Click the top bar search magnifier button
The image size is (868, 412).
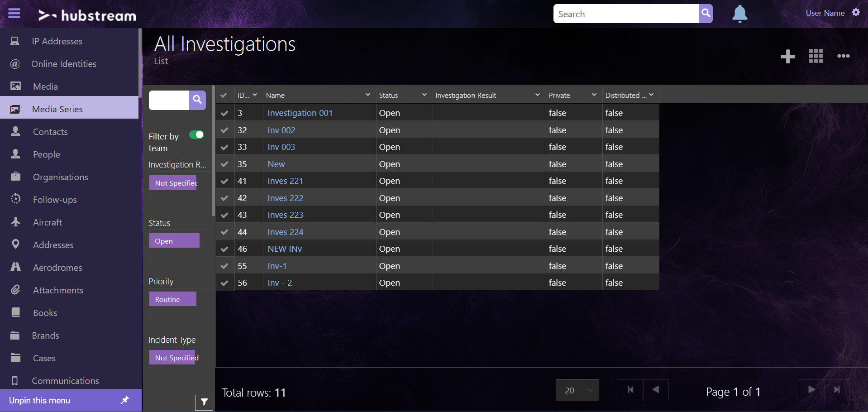pos(706,14)
